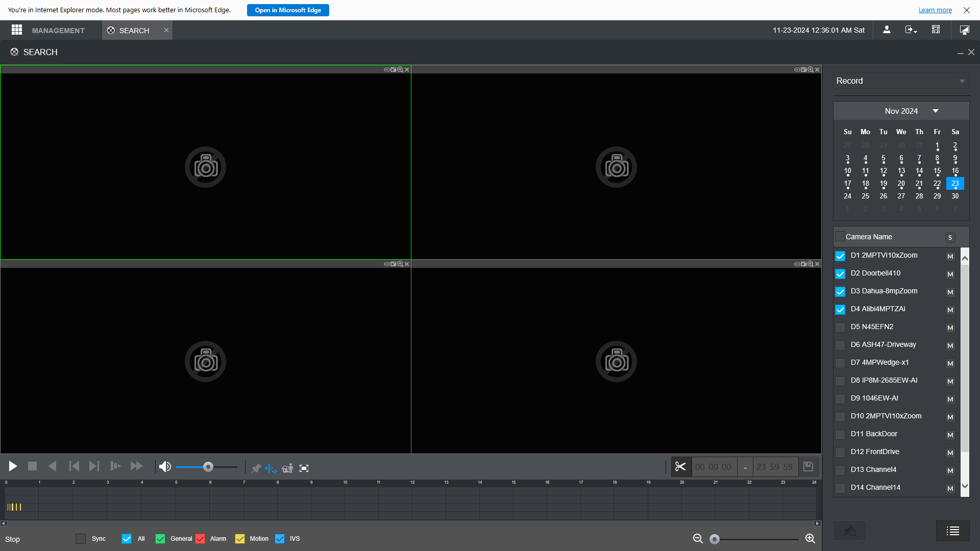980x551 pixels.
Task: Open the logout dropdown icon
Action: coord(911,30)
